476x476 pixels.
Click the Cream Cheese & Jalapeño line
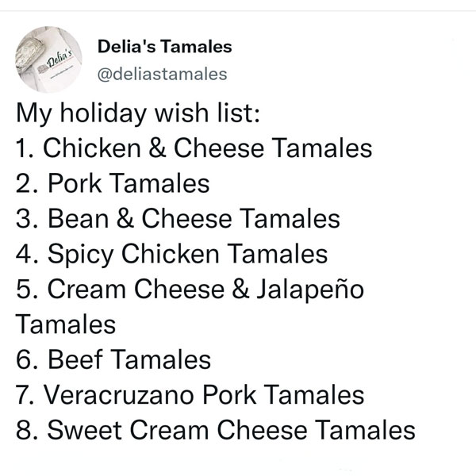(190, 290)
